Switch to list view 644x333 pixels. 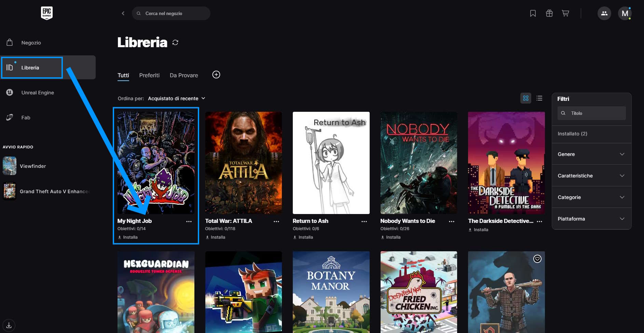(x=539, y=98)
